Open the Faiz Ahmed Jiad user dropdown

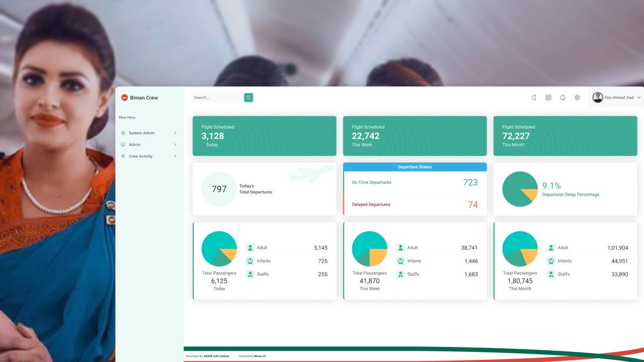617,98
